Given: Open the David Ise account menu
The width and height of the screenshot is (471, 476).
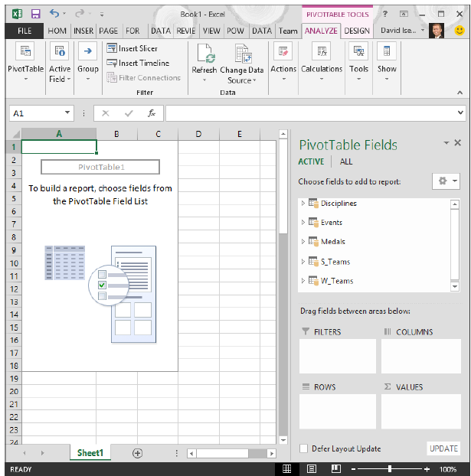Looking at the screenshot, I should pos(402,31).
